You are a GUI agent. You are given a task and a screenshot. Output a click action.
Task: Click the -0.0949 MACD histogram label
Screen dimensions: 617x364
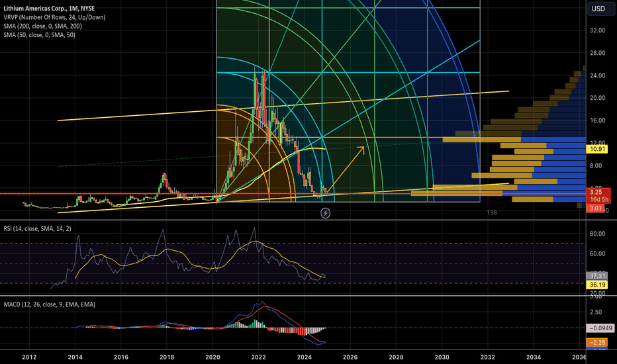pyautogui.click(x=600, y=328)
